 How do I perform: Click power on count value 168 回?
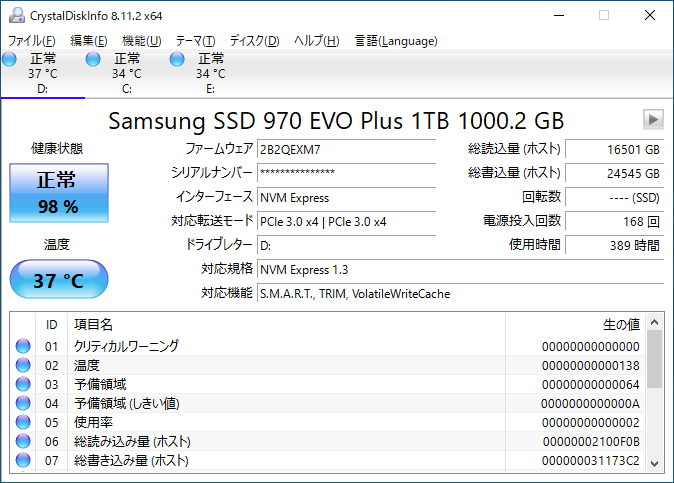[x=615, y=222]
